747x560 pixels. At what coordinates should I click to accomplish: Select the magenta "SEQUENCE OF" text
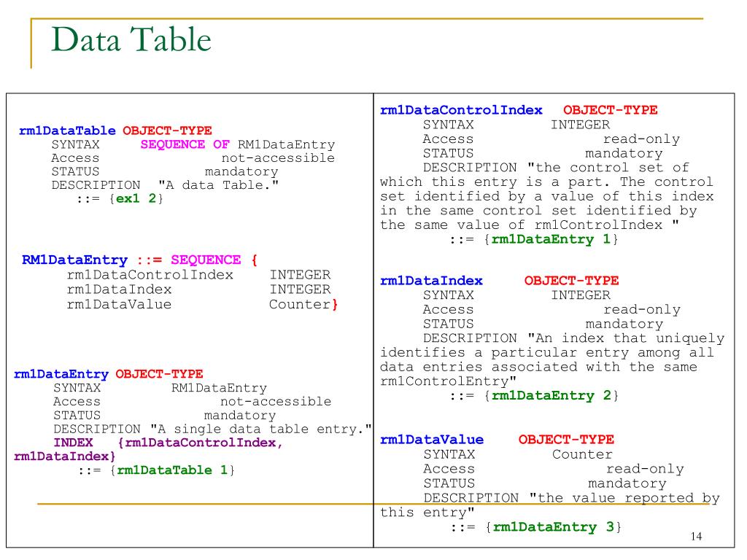point(185,144)
